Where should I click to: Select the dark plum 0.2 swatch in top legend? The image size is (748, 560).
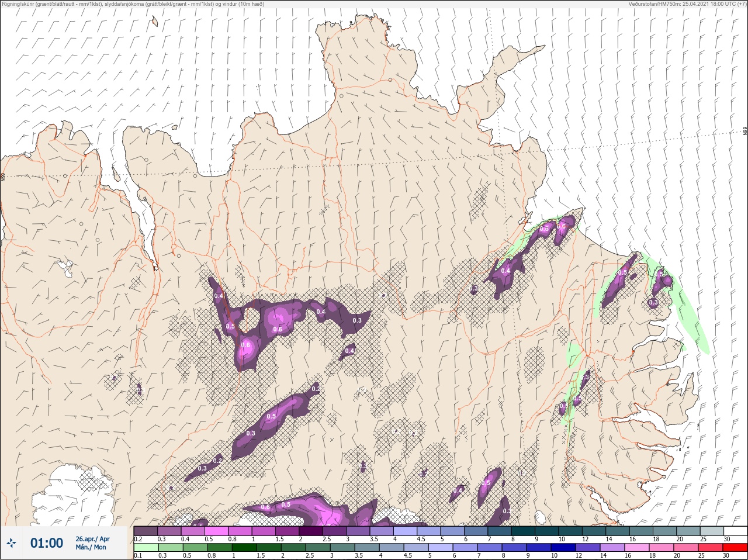tap(146, 531)
